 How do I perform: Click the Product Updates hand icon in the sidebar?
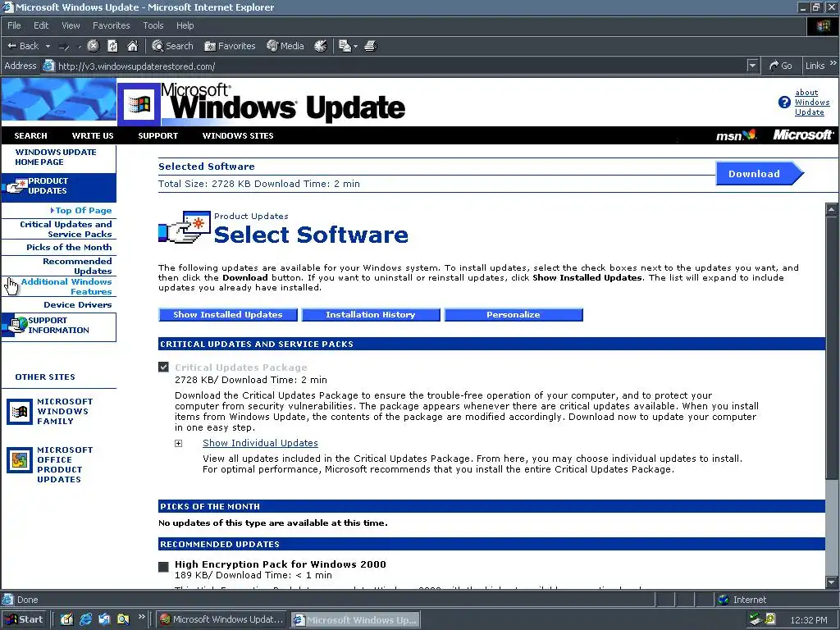pyautogui.click(x=15, y=186)
